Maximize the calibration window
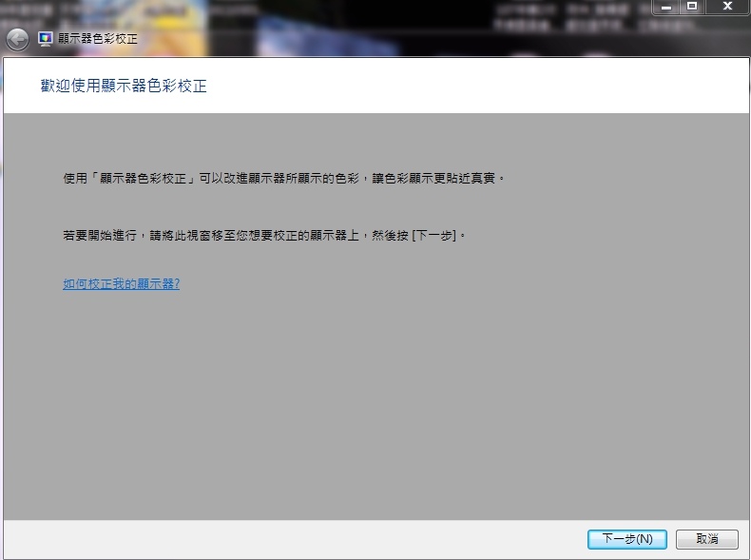 [x=692, y=7]
